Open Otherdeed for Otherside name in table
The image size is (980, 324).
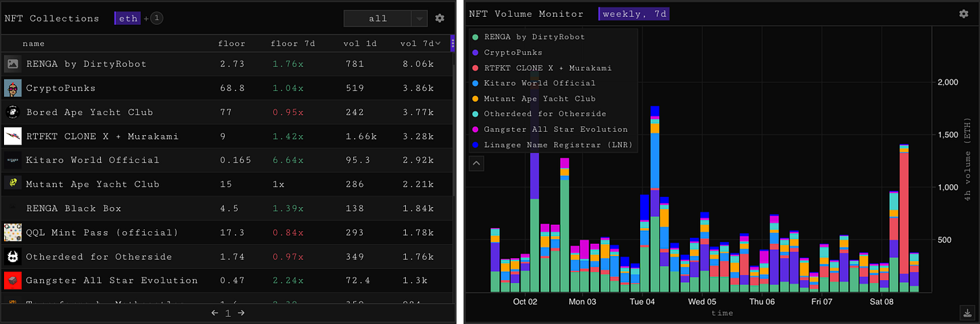[x=99, y=257]
